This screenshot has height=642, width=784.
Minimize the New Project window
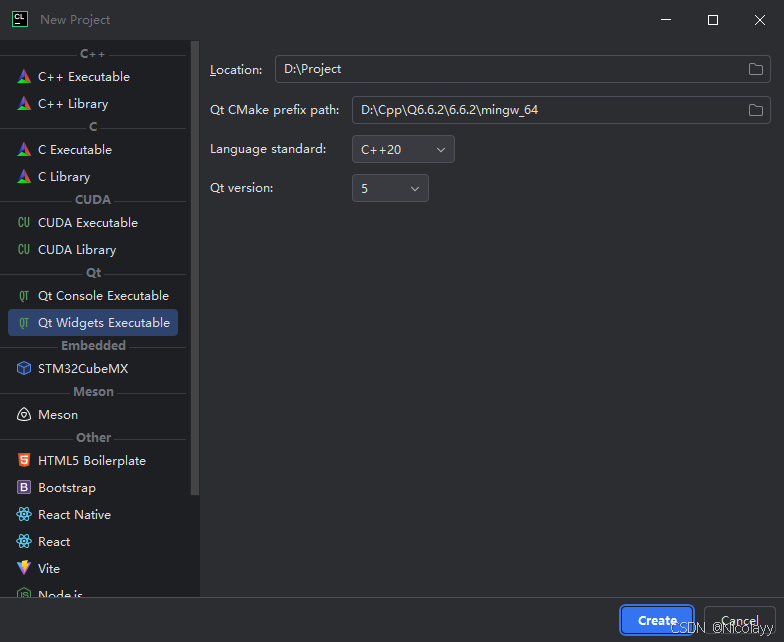click(x=666, y=20)
